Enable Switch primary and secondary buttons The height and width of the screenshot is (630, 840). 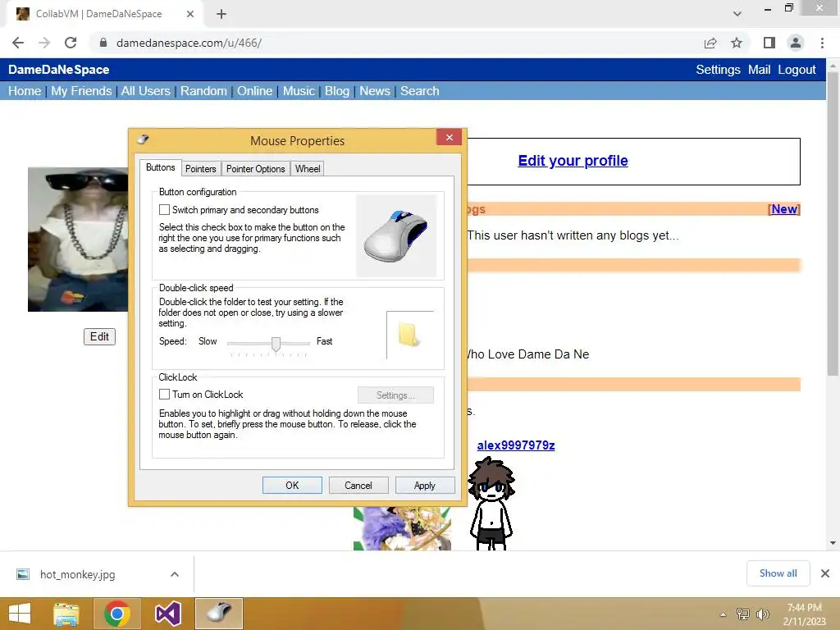coord(164,209)
